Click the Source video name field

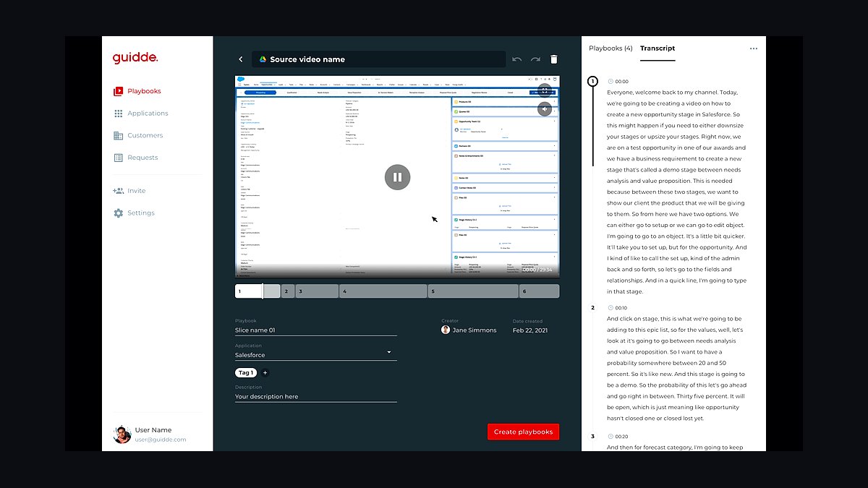pos(379,59)
